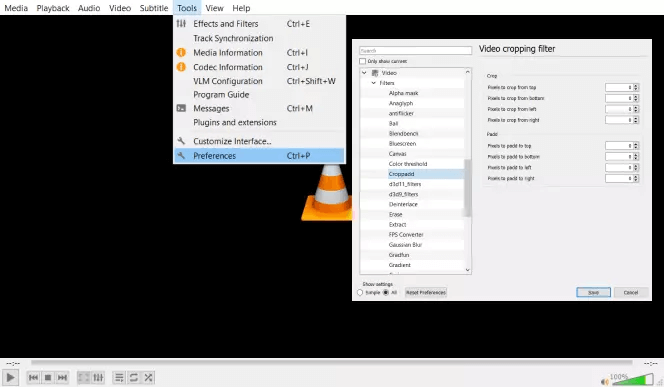Enable the Only show current checkbox
Viewport: 664px width, 387px height.
click(362, 61)
